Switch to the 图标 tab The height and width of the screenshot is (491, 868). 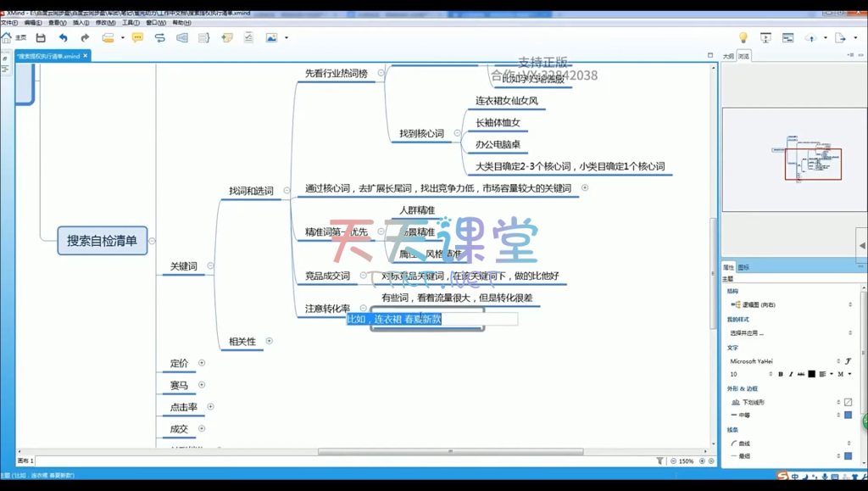tap(743, 267)
